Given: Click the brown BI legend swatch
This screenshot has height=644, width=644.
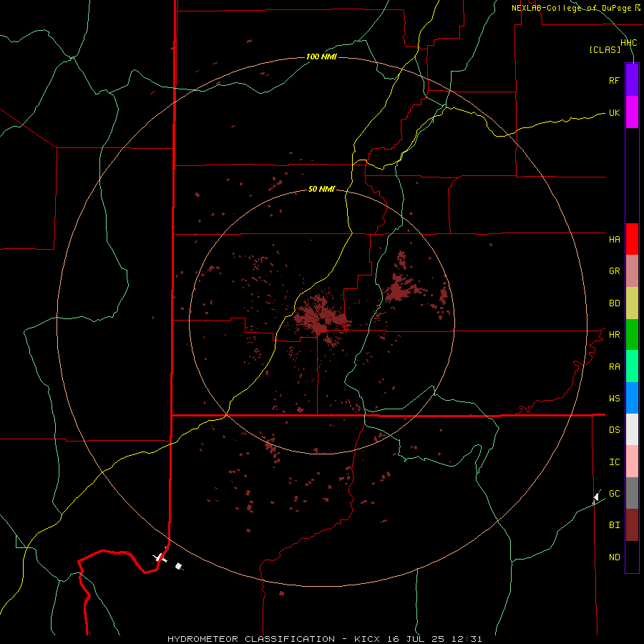Looking at the screenshot, I should click(x=632, y=525).
